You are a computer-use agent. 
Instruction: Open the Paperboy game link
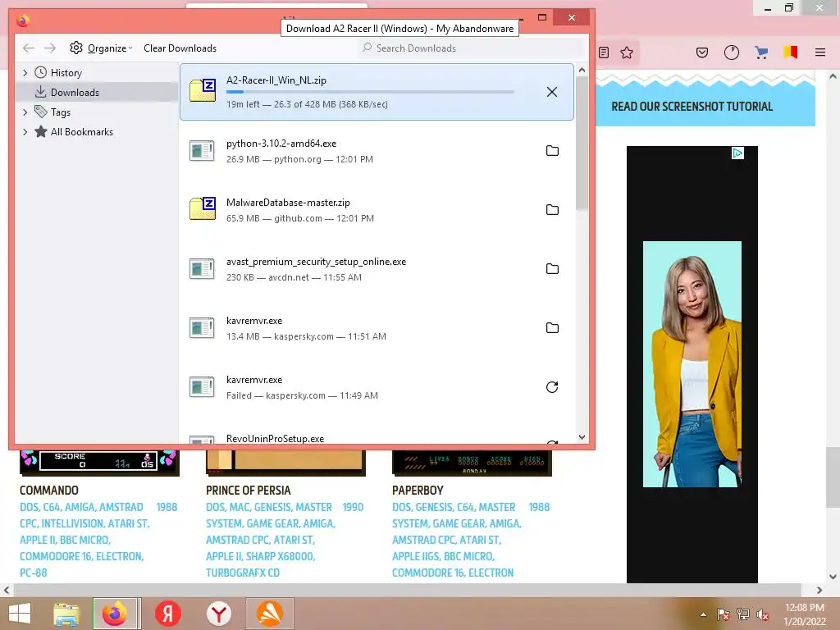418,491
